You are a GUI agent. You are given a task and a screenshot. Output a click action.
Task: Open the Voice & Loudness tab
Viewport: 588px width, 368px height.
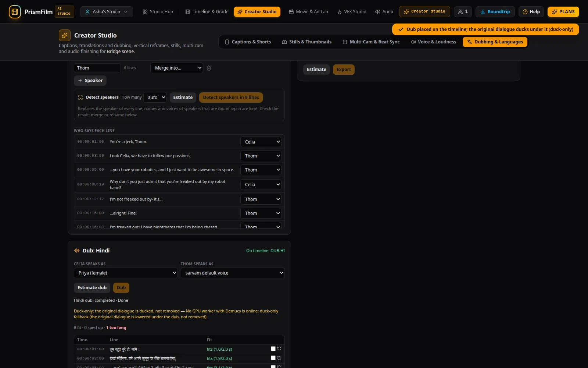coord(433,42)
